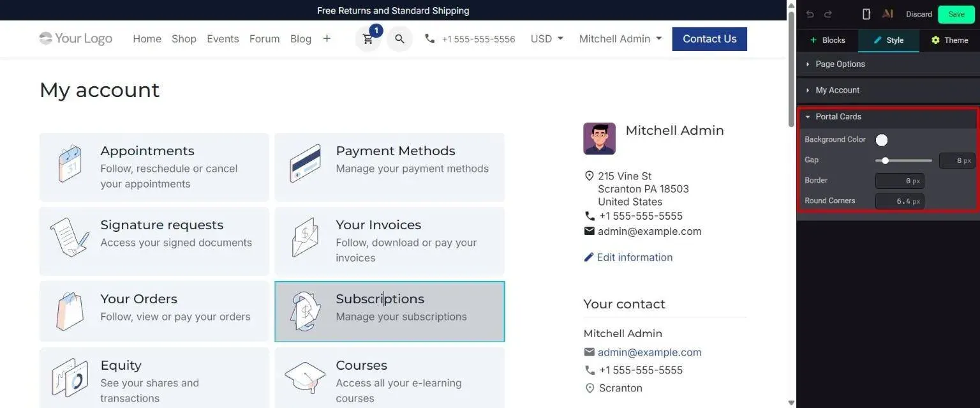
Task: Click the undo arrow in editor toolbar
Action: pos(810,14)
